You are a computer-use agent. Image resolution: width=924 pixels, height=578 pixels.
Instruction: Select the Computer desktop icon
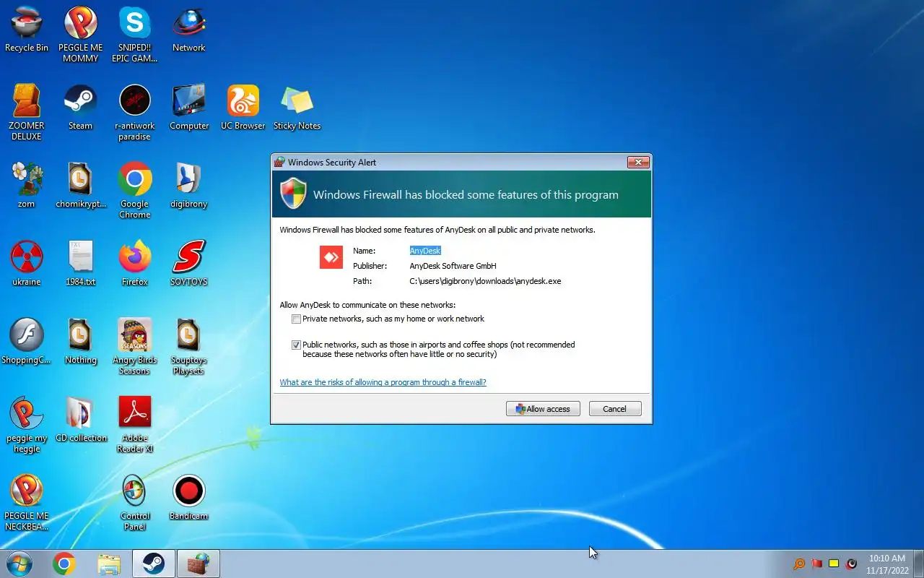(x=189, y=108)
